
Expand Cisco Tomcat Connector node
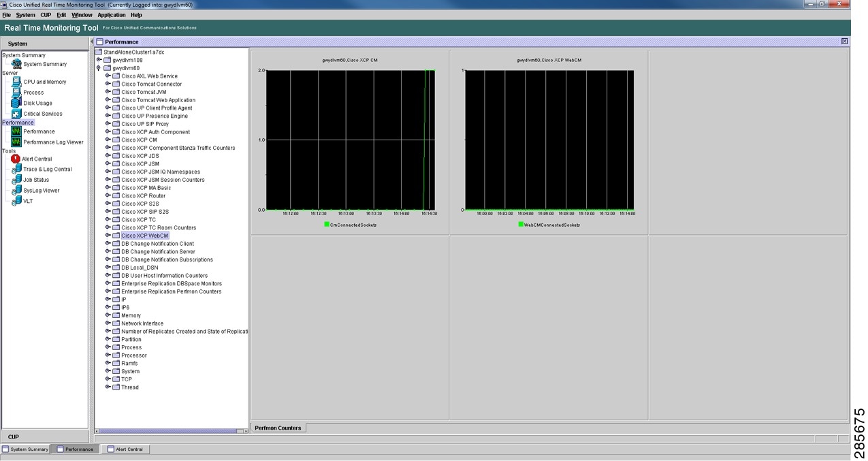pos(108,84)
